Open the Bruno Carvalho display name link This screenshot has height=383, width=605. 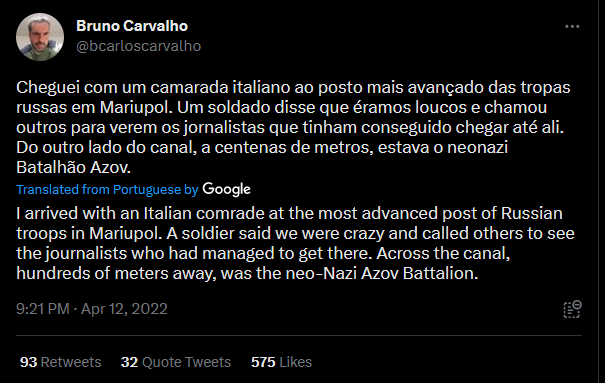tap(132, 26)
